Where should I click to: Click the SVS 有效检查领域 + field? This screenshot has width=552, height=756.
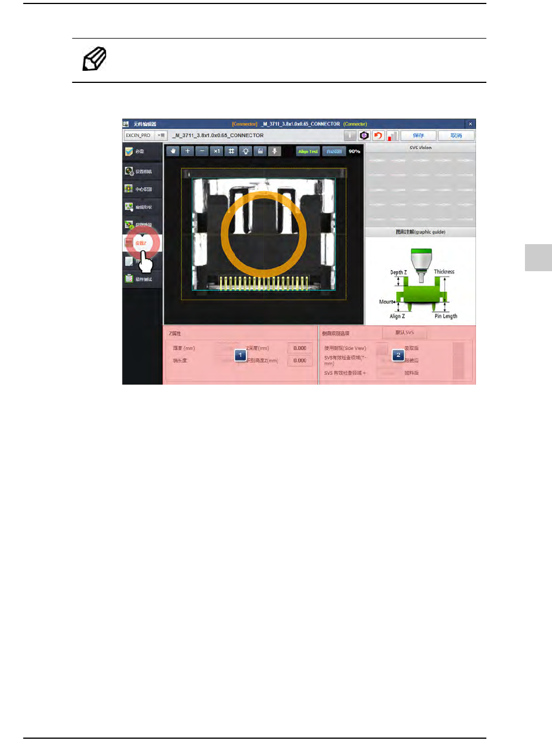point(389,373)
